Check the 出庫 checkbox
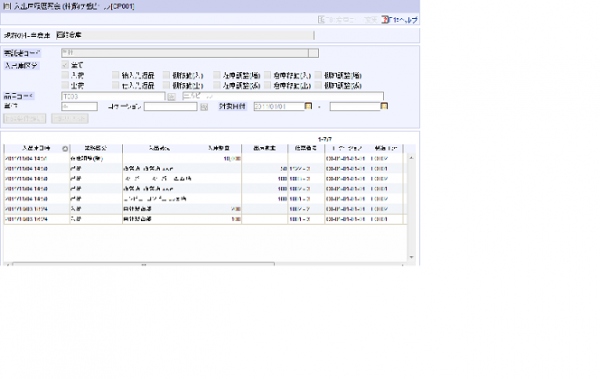This screenshot has height=379, width=600. pyautogui.click(x=65, y=85)
